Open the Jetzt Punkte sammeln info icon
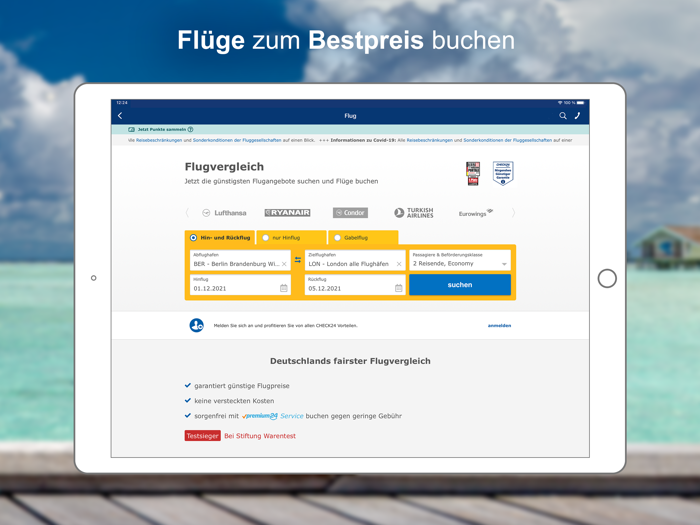 (191, 129)
